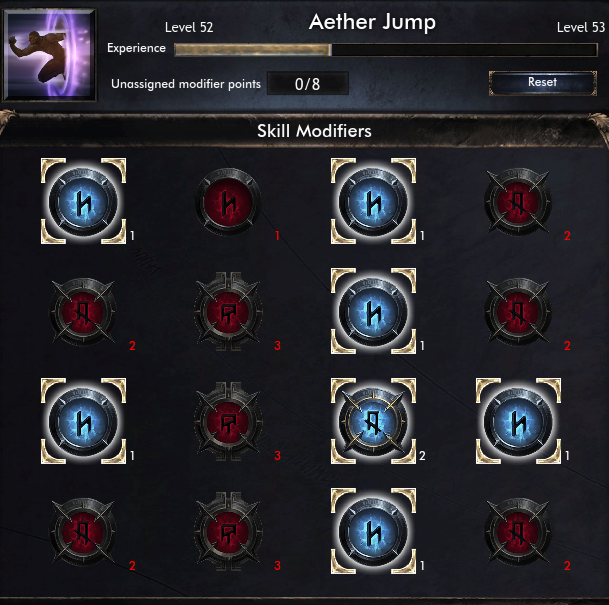The height and width of the screenshot is (605, 609).
Task: Select the cost-2 modifier in the bottom-right corner
Action: point(518,531)
